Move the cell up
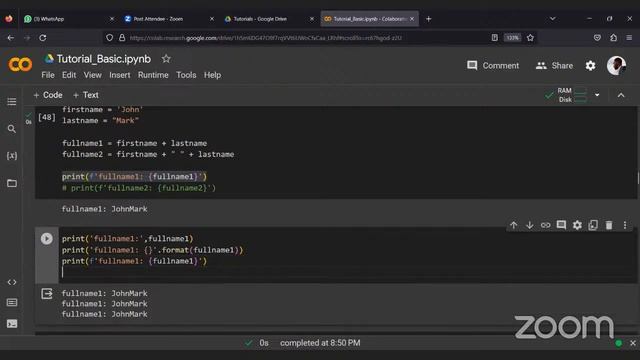The height and width of the screenshot is (360, 640). pos(513,225)
